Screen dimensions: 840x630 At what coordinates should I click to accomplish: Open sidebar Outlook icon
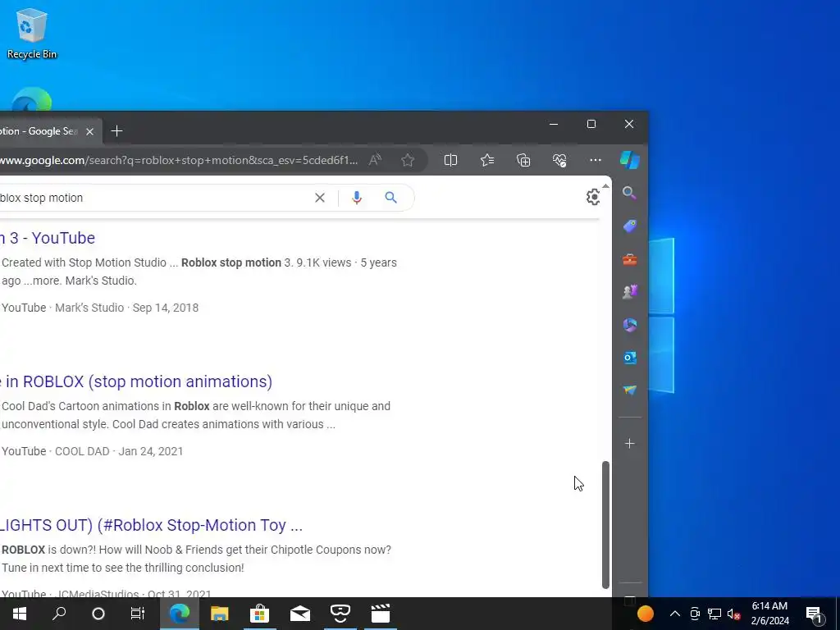(629, 358)
